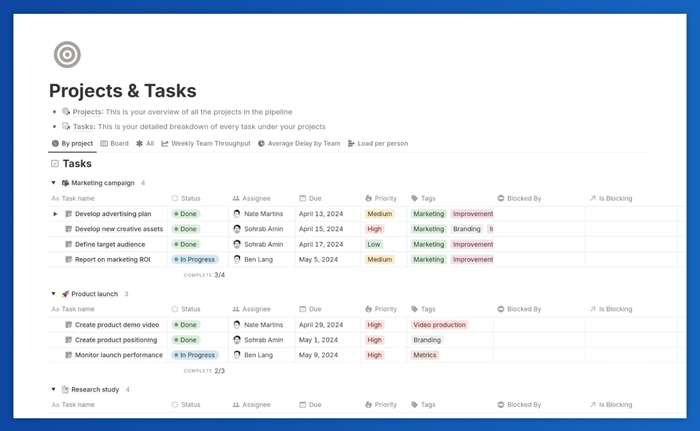Image resolution: width=700 pixels, height=431 pixels.
Task: Click High priority tag of Develop new creative assets
Action: pos(375,229)
